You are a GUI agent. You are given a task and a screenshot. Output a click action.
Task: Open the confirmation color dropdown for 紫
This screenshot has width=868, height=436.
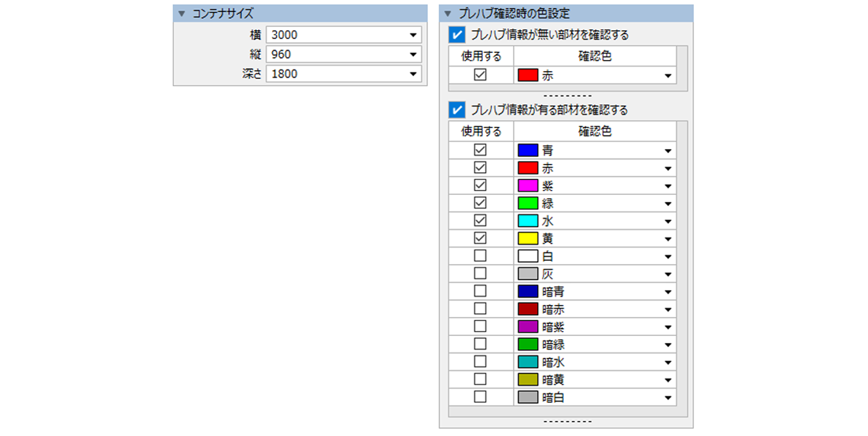pos(668,185)
